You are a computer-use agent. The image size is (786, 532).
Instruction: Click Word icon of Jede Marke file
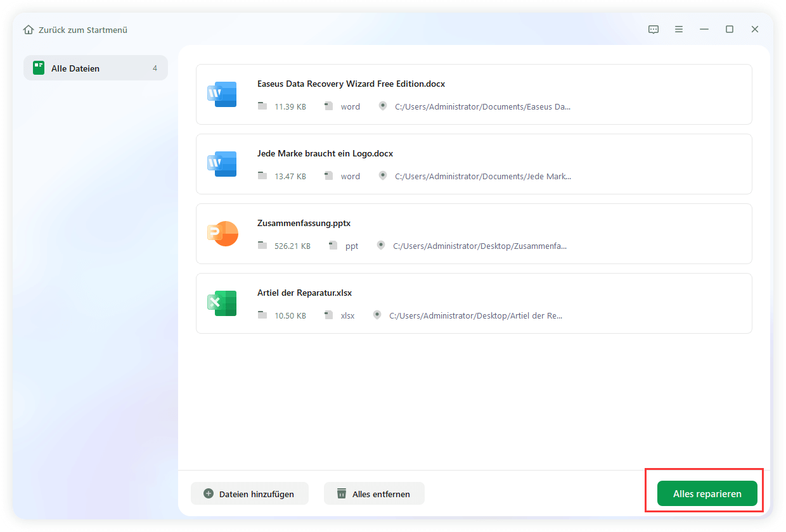click(222, 164)
